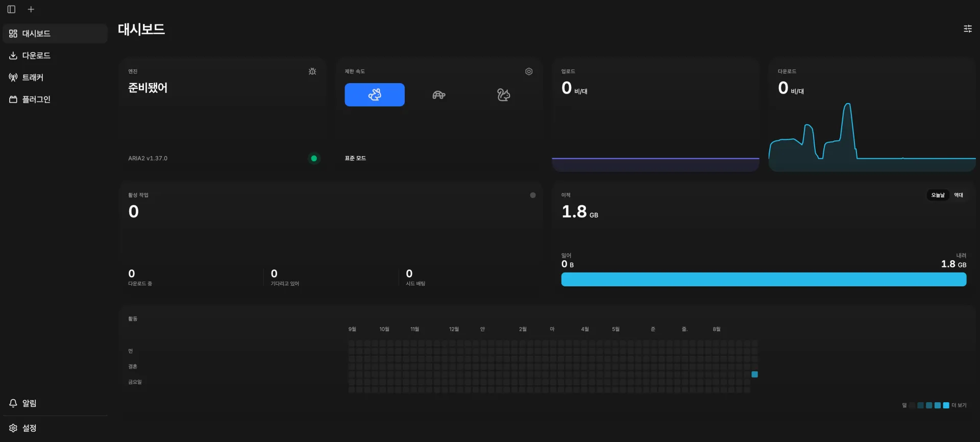Click the 표준 모드 label
The image size is (980, 442).
point(355,158)
